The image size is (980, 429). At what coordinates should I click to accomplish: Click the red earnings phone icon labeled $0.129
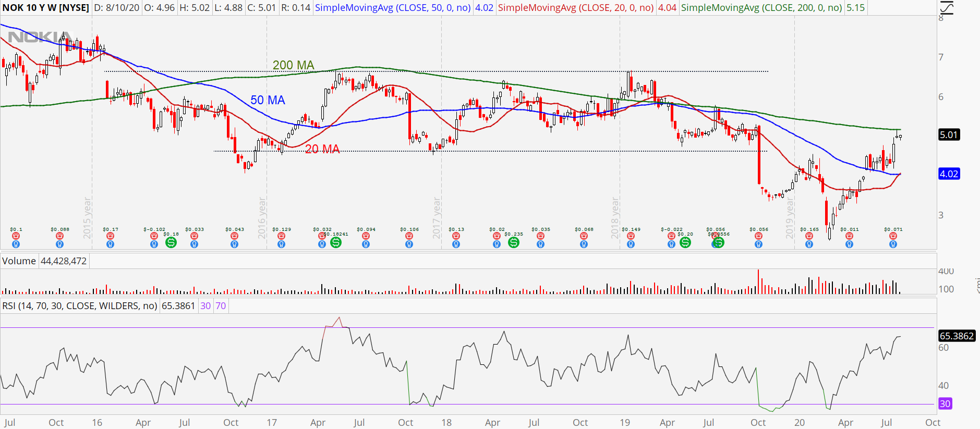[x=281, y=236]
